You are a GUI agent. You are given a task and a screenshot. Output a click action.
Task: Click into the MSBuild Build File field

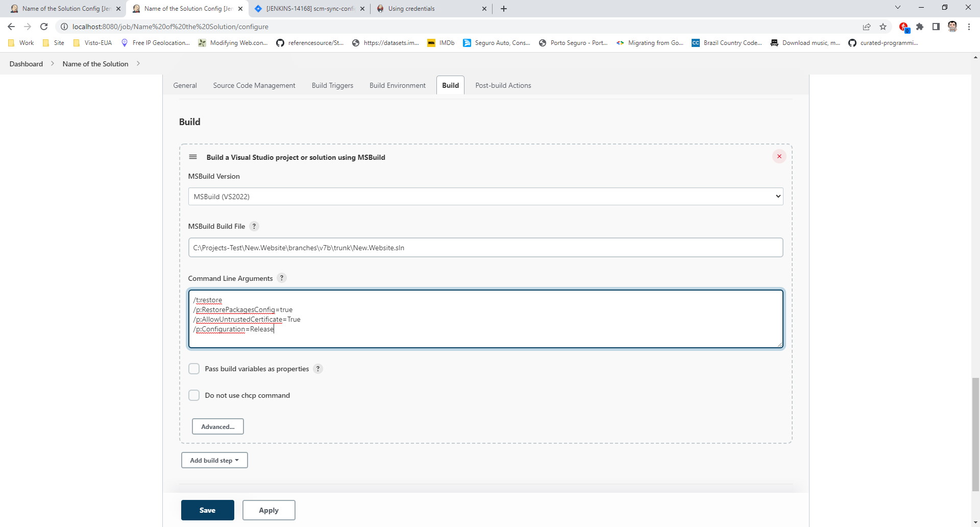click(x=485, y=248)
